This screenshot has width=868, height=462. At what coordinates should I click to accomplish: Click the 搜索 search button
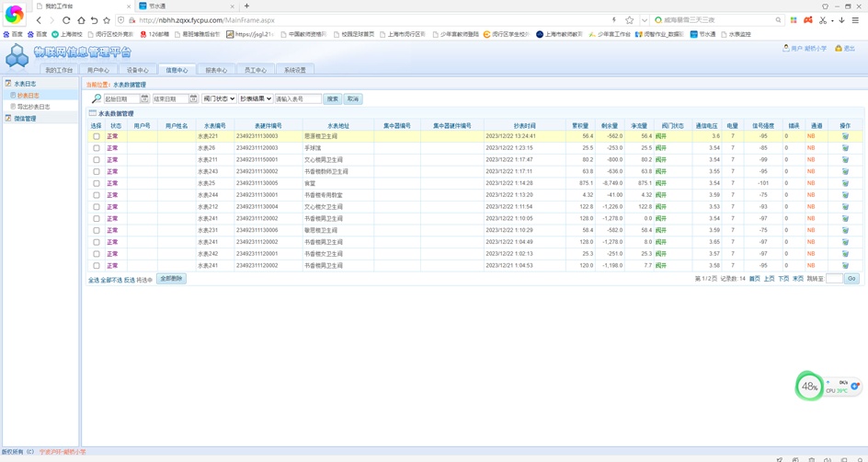pos(332,98)
